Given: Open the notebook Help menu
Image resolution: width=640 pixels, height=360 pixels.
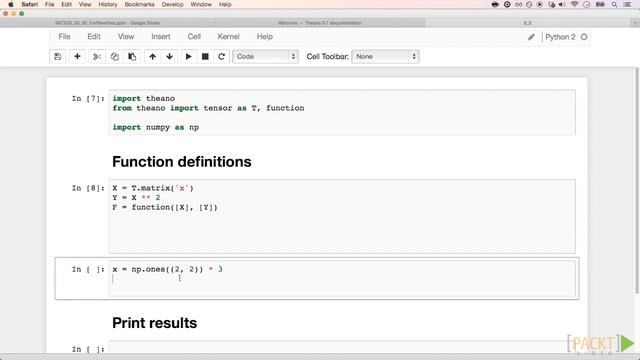Looking at the screenshot, I should [x=264, y=37].
